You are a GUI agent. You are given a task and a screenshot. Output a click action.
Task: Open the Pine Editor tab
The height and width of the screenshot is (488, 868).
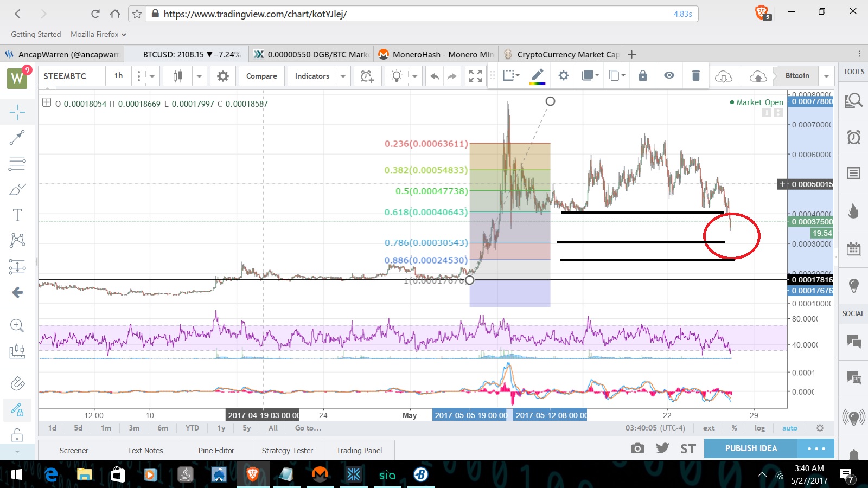click(x=216, y=451)
